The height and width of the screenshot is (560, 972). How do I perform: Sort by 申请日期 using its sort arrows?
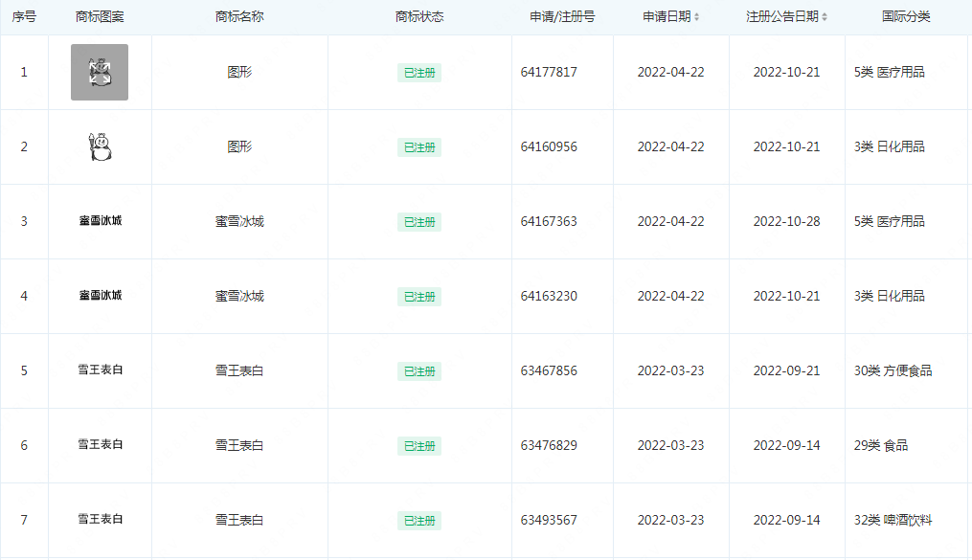[x=697, y=17]
